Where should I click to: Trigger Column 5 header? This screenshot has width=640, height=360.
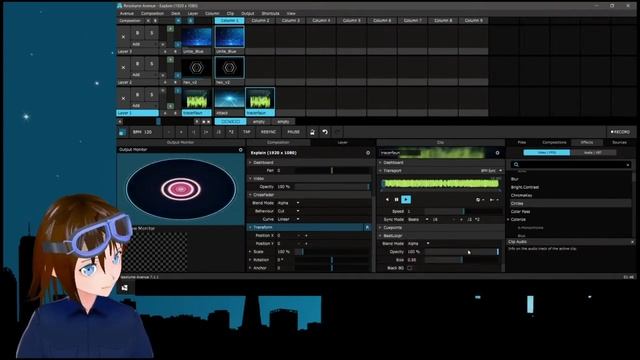351,20
